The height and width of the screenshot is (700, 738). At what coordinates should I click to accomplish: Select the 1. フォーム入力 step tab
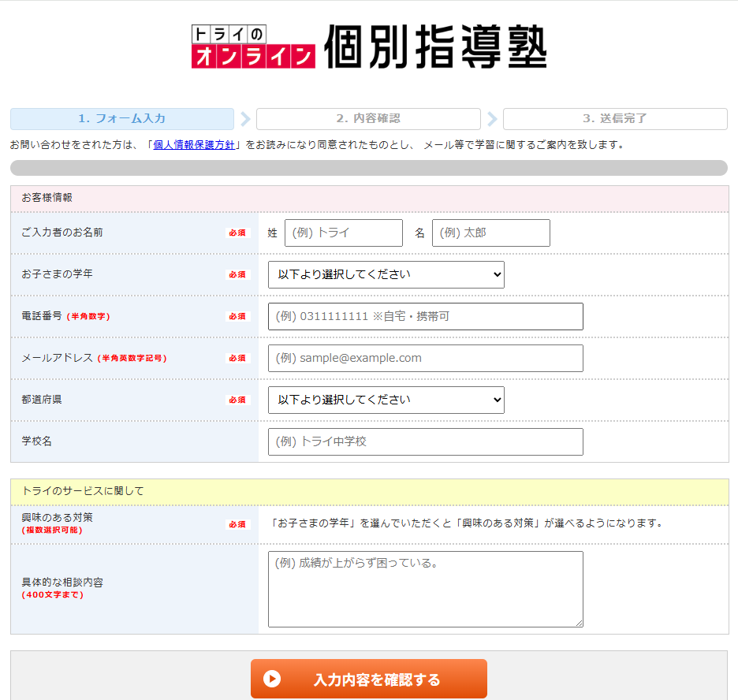pos(122,119)
